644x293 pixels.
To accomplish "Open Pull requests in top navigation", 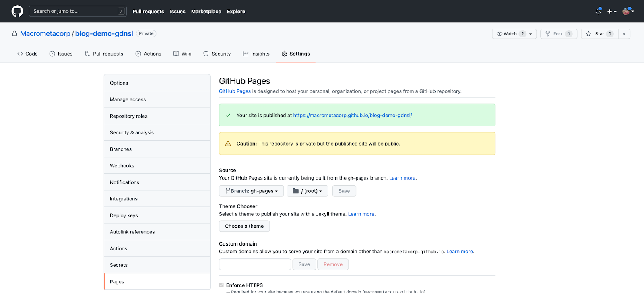I will point(148,12).
